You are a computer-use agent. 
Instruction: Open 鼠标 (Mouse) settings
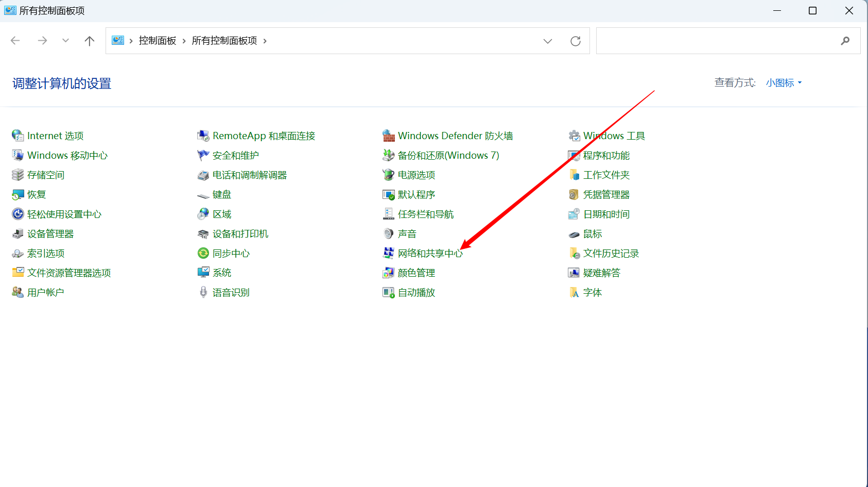[592, 233]
